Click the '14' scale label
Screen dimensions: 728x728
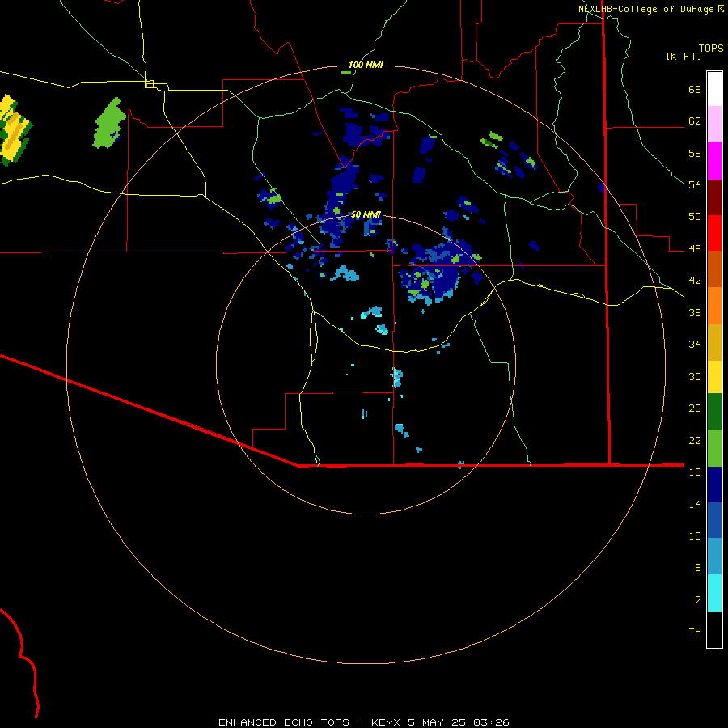coord(695,504)
